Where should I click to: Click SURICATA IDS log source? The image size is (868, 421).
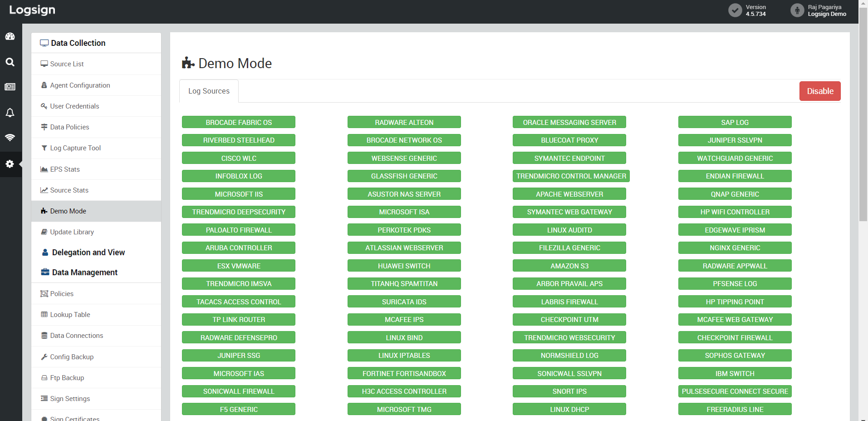tap(404, 302)
